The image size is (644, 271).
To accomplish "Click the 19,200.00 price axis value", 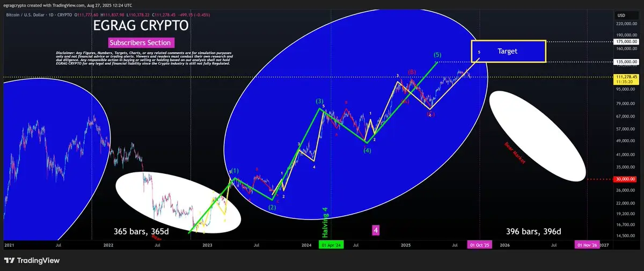I will tap(627, 214).
